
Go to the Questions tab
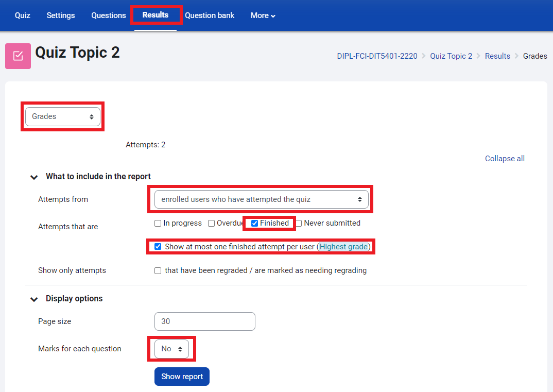(109, 15)
